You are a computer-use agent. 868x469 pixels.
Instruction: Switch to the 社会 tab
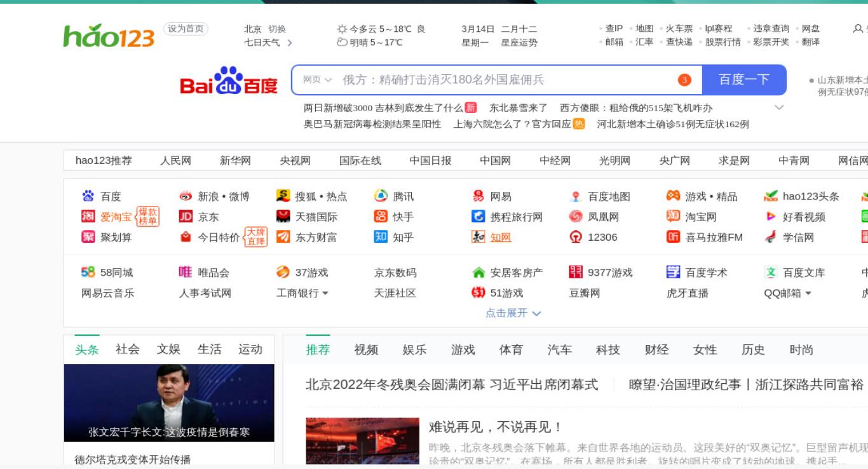click(128, 349)
